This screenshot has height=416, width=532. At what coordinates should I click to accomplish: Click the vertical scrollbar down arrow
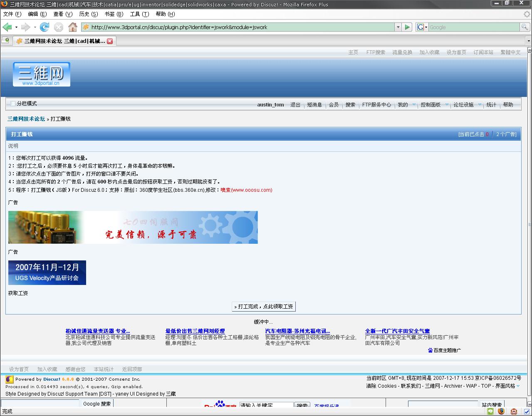coord(529,404)
